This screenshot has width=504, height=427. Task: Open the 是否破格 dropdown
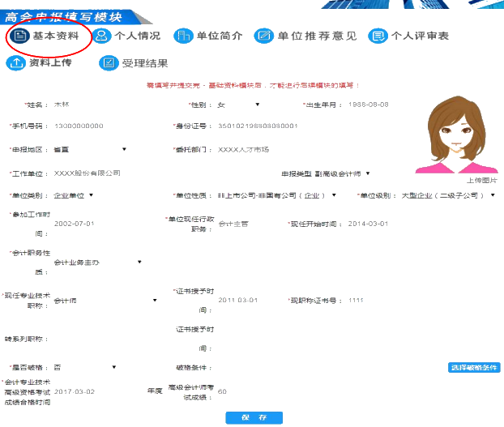[x=85, y=368]
